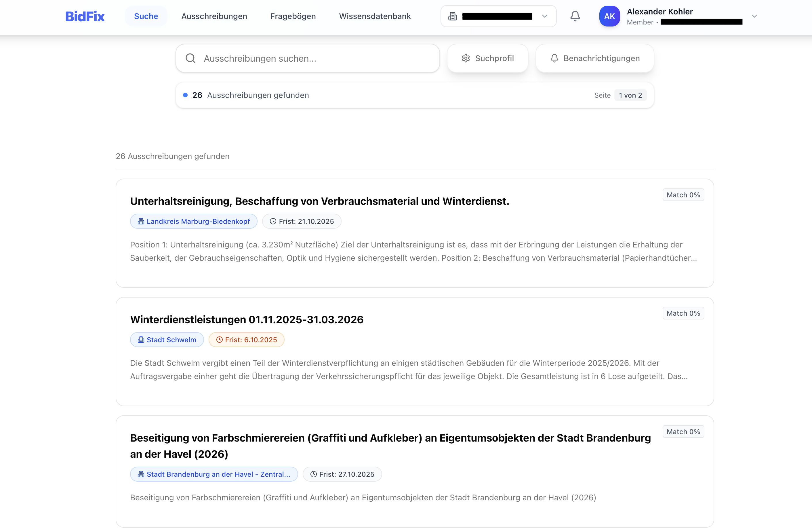
Task: Open the Fragebögen tab
Action: coord(293,16)
